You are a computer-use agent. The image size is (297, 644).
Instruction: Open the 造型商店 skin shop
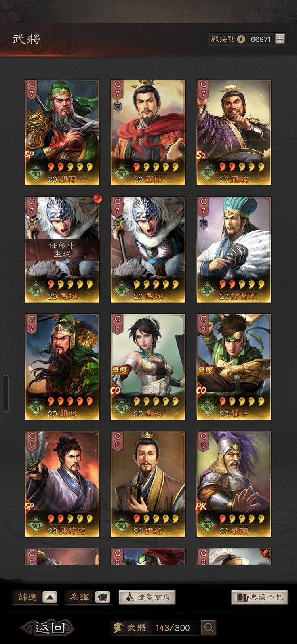pos(147,597)
